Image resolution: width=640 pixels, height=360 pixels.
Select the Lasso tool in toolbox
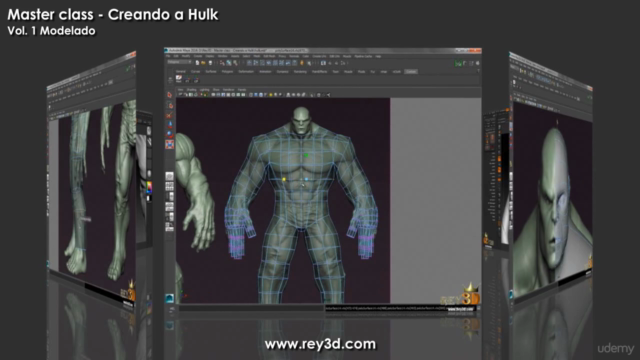point(170,105)
